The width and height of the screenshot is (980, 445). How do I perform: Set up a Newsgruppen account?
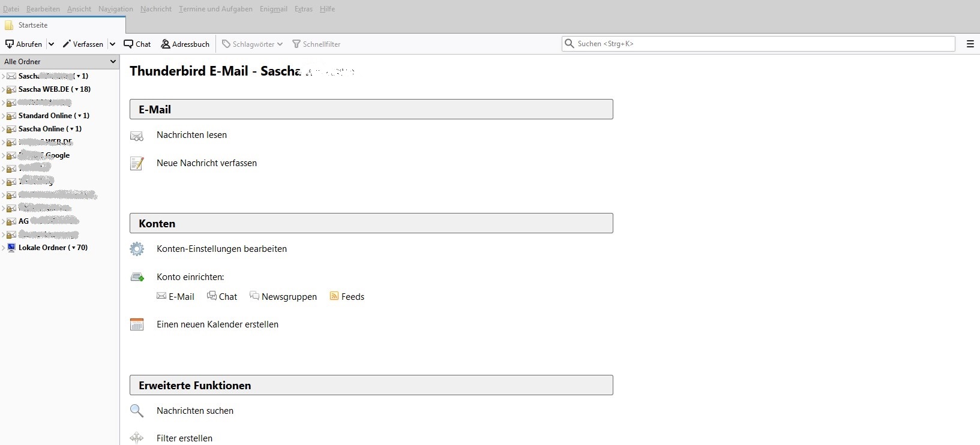coord(283,296)
